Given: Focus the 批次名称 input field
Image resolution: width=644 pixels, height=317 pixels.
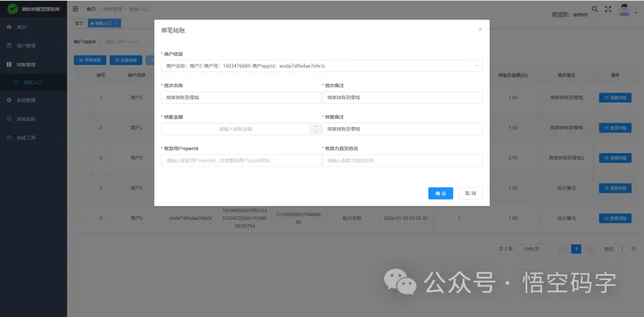Looking at the screenshot, I should click(x=241, y=97).
